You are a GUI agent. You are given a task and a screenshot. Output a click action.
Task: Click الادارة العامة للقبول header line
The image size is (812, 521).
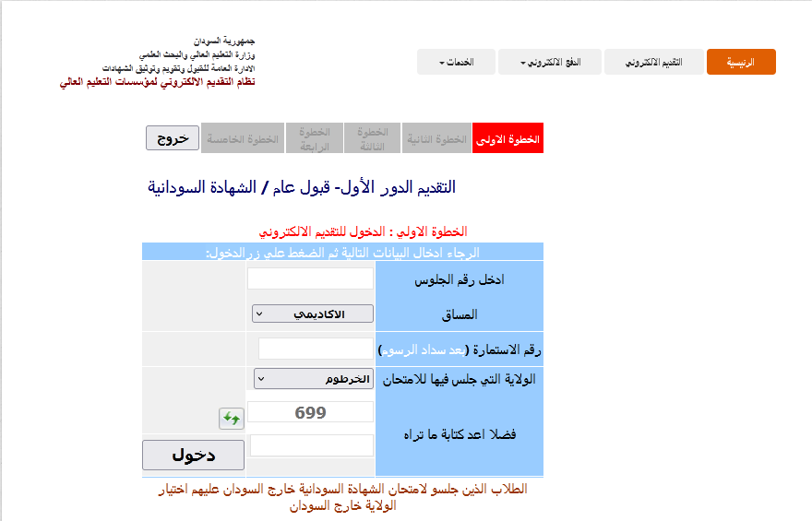(x=179, y=68)
